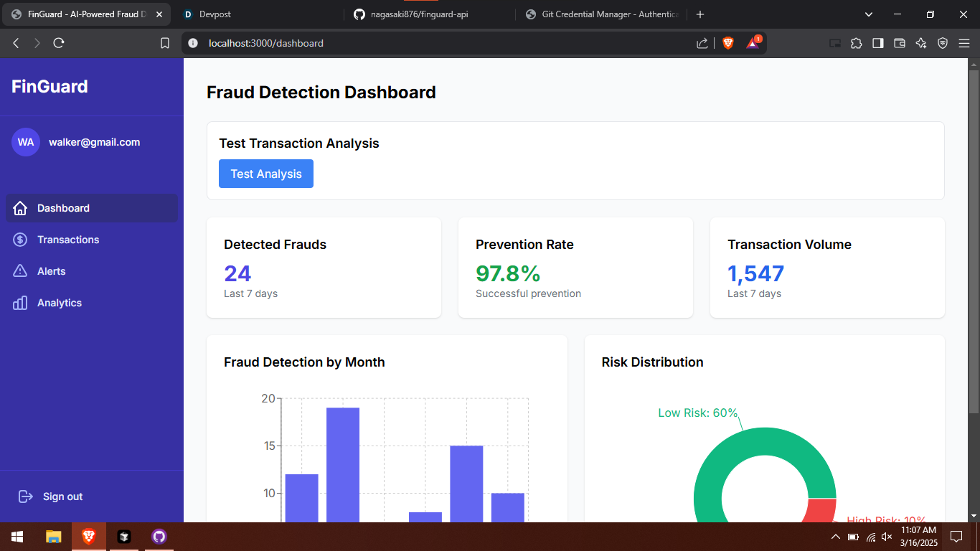Click Successful prevention caption
Viewport: 980px width, 551px height.
(529, 293)
